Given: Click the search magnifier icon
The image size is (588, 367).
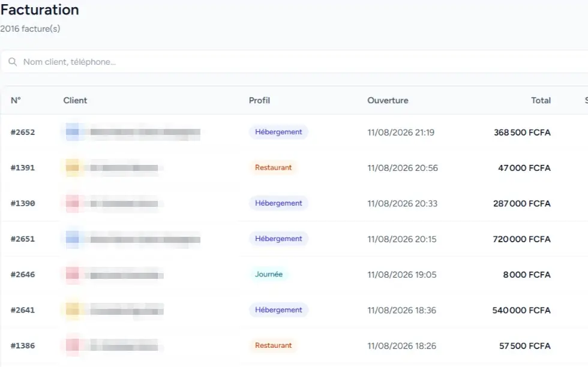Looking at the screenshot, I should coord(13,62).
